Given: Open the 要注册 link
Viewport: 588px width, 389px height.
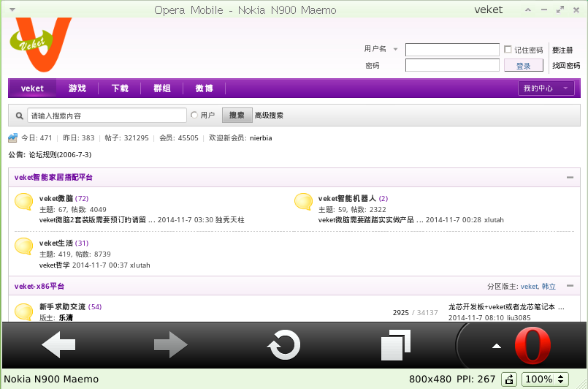Looking at the screenshot, I should 562,50.
